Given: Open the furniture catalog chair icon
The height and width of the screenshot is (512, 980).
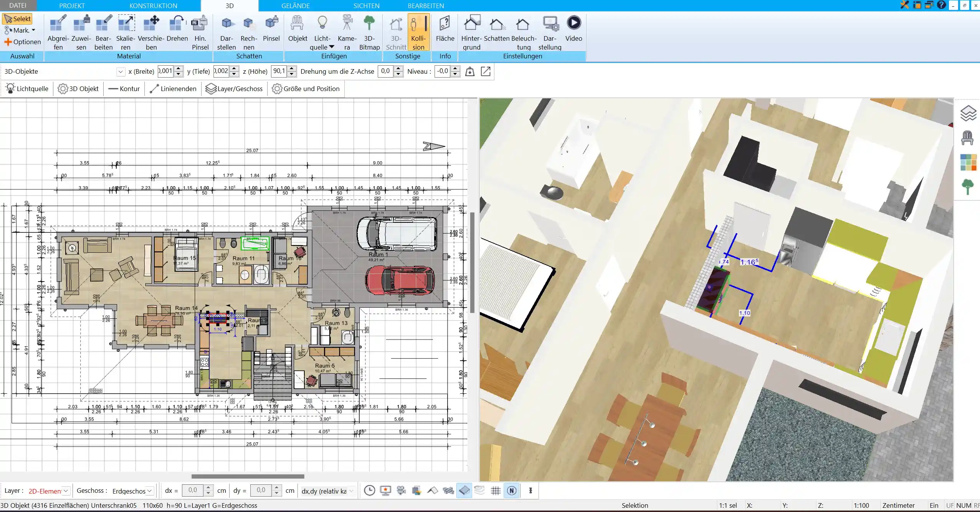Looking at the screenshot, I should coord(967,138).
